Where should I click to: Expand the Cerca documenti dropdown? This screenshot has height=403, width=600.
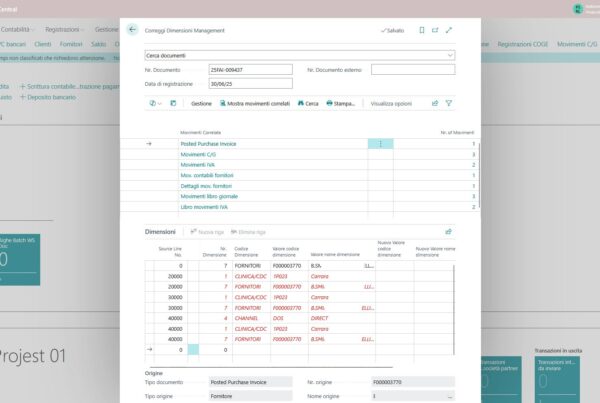(x=450, y=55)
